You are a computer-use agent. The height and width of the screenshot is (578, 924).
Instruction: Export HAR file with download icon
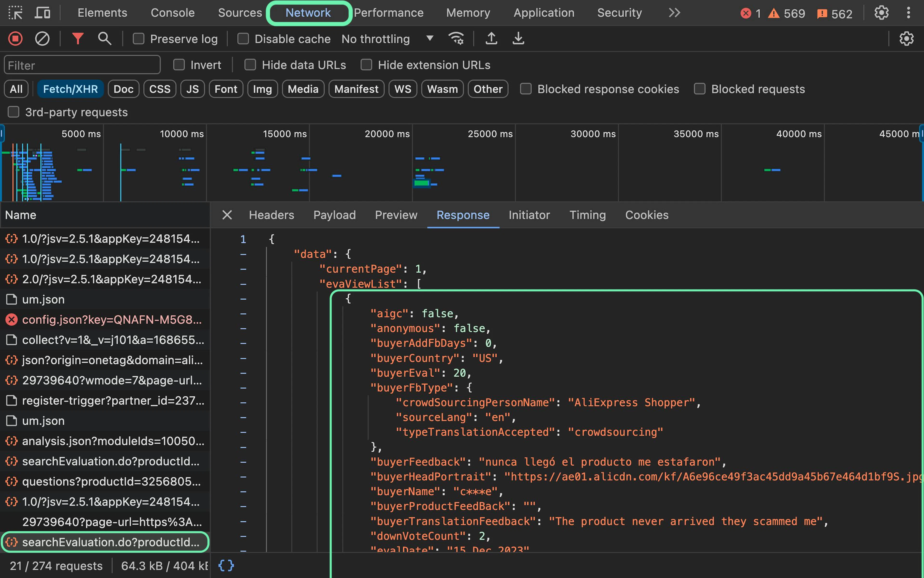pos(518,39)
